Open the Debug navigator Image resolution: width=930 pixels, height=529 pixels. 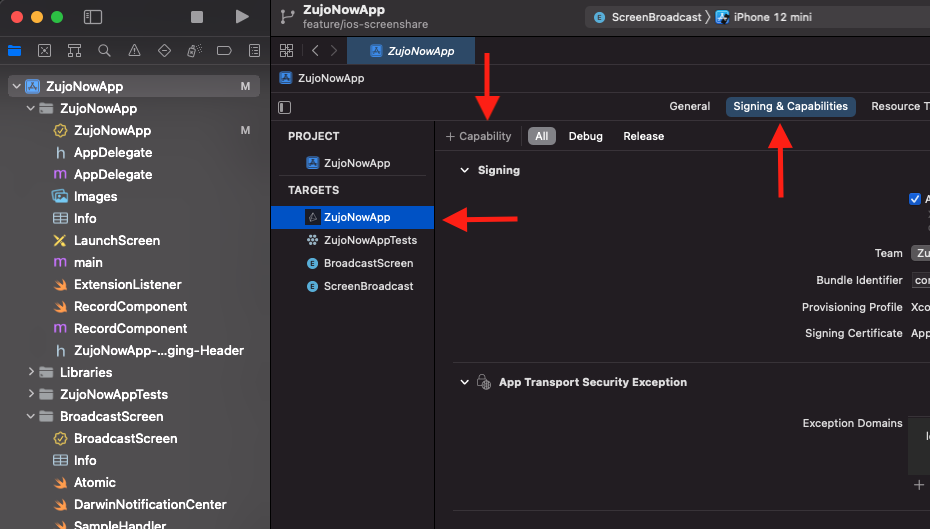195,51
